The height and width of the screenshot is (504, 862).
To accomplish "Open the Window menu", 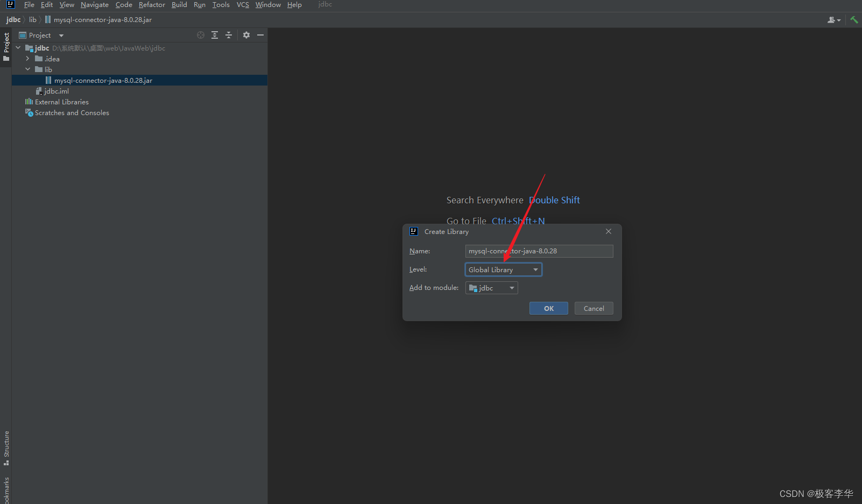I will coord(268,5).
